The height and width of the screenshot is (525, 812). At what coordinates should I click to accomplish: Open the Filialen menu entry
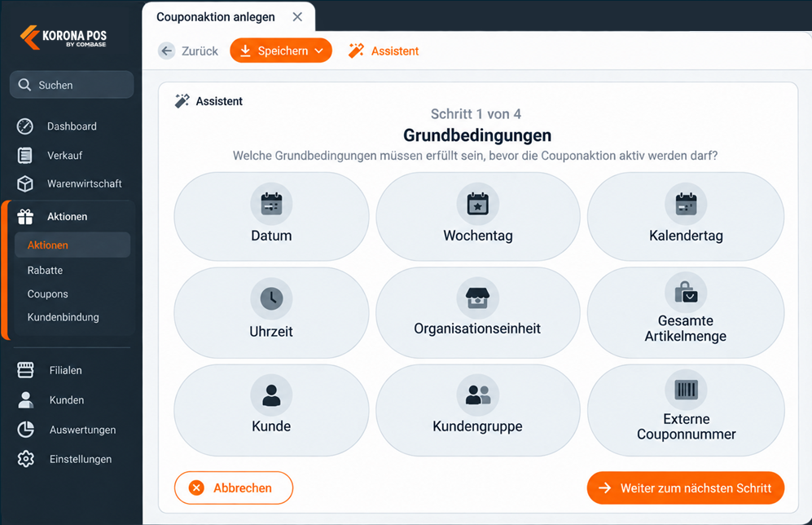coord(66,371)
